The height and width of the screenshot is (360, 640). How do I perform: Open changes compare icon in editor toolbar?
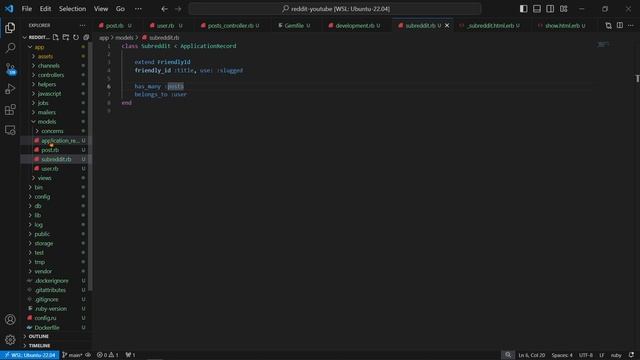(x=608, y=25)
